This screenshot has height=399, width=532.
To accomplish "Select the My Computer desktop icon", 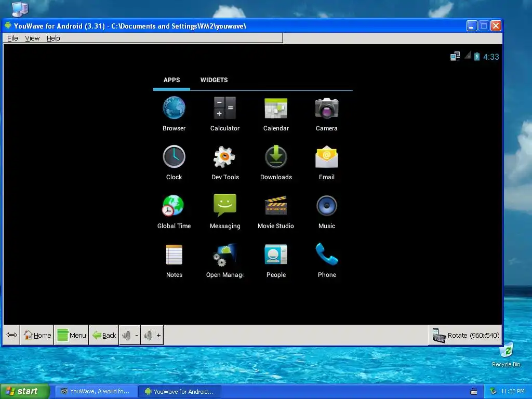I will click(x=20, y=8).
